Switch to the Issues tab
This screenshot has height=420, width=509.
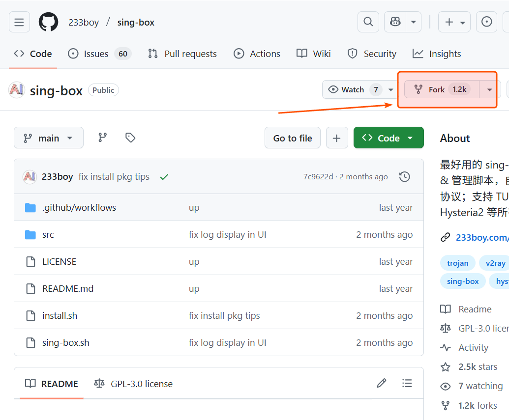click(99, 54)
